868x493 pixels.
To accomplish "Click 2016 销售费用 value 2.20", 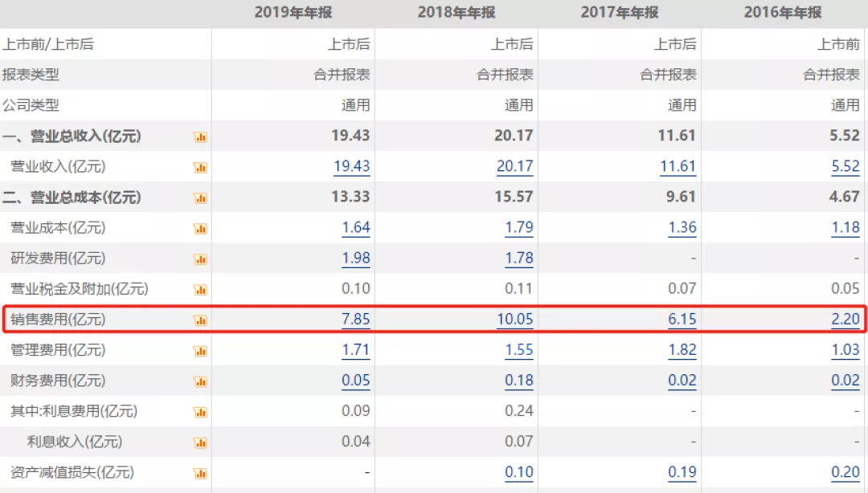I will (x=845, y=319).
